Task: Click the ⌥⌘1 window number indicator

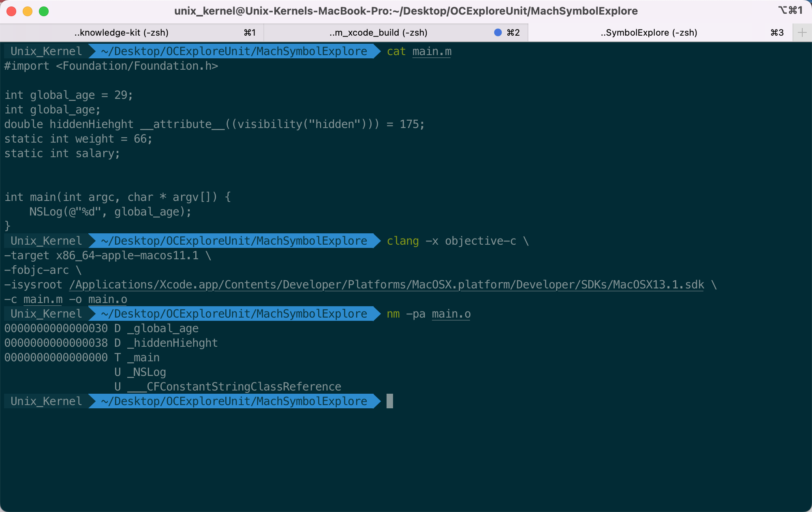Action: (x=790, y=10)
